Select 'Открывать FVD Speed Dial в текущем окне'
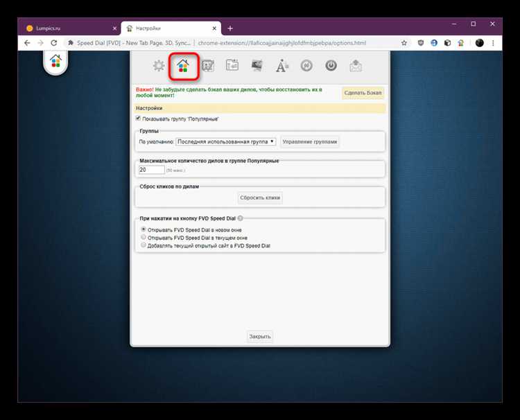 pos(144,237)
